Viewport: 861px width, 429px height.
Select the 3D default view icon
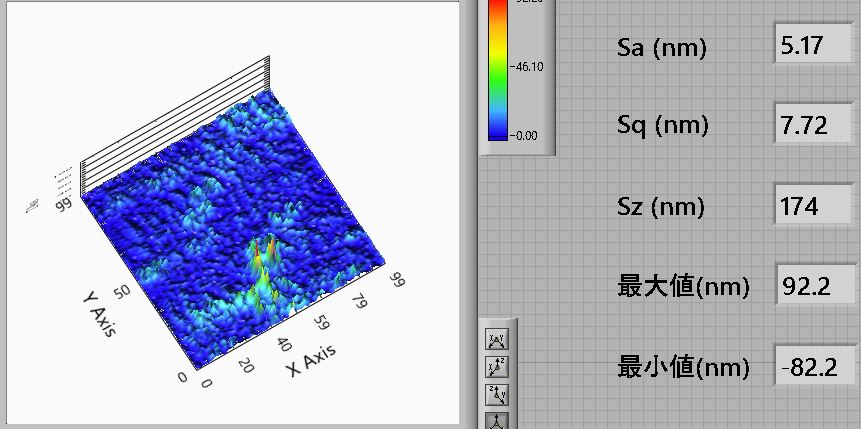(x=496, y=420)
